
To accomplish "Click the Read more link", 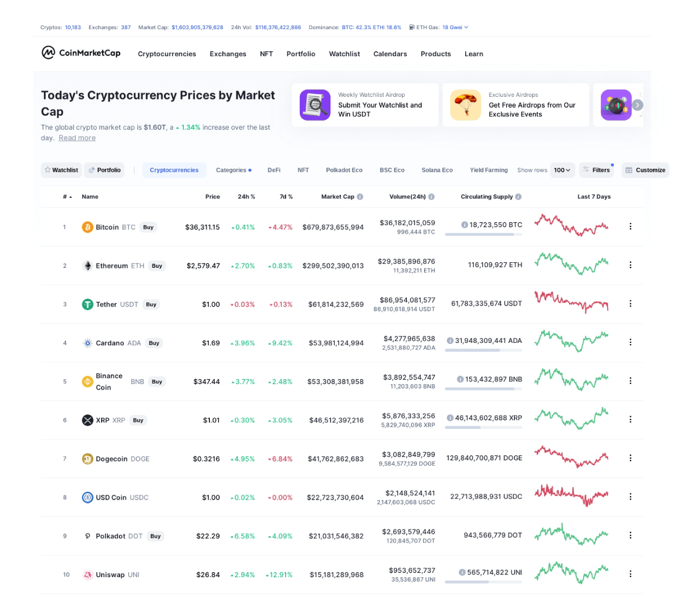I will tap(77, 138).
